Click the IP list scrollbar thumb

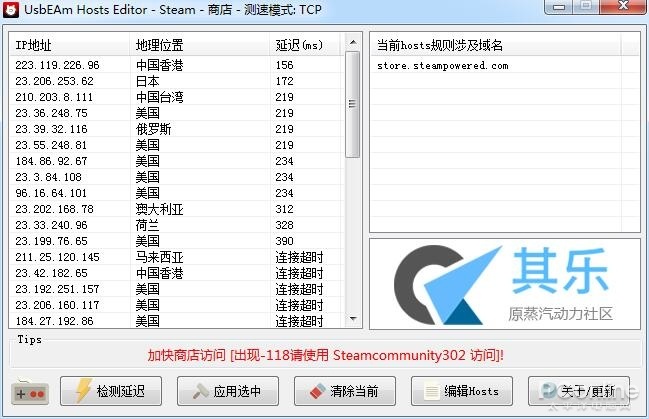click(352, 104)
